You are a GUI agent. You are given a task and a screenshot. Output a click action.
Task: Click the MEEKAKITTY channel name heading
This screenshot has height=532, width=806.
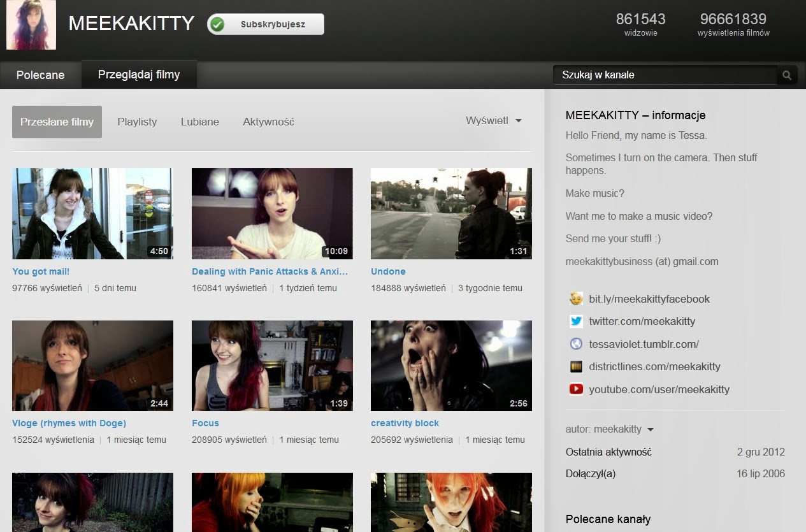click(x=131, y=24)
